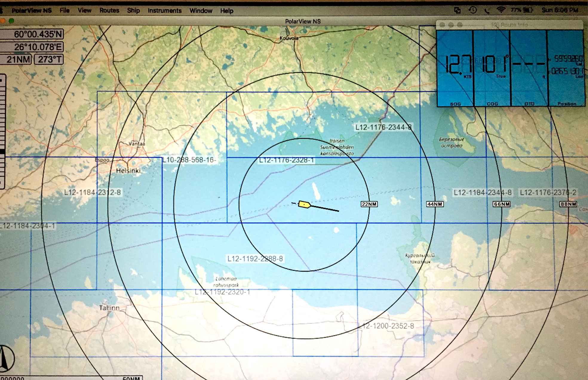Open the Ship menu
This screenshot has width=588, height=380.
click(x=133, y=10)
